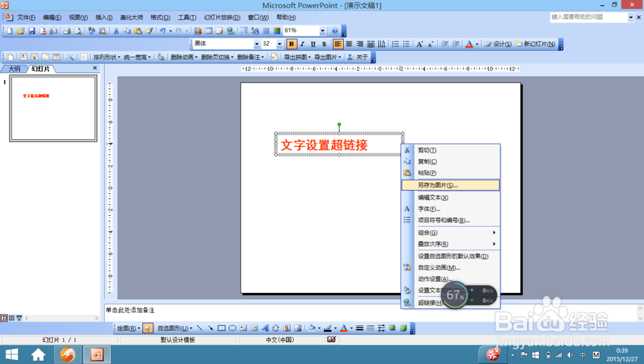Select the Rectangle drawing tool

222,328
